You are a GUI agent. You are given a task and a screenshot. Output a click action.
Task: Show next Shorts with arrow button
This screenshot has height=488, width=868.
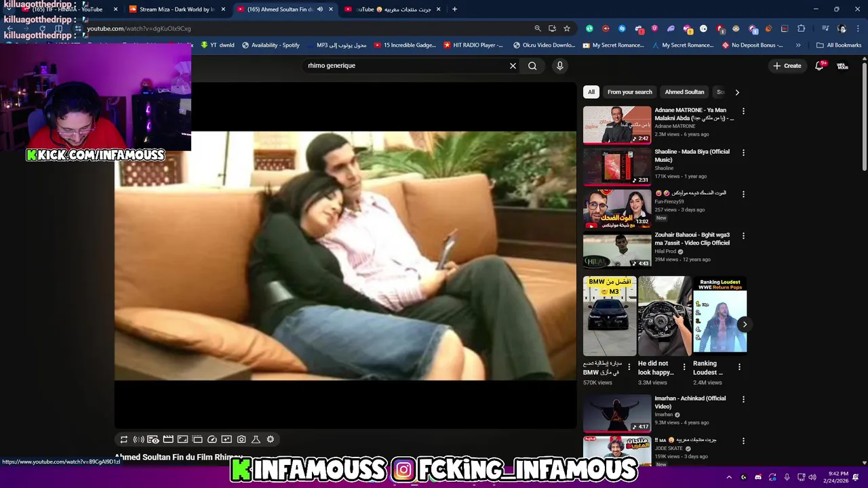tap(744, 324)
